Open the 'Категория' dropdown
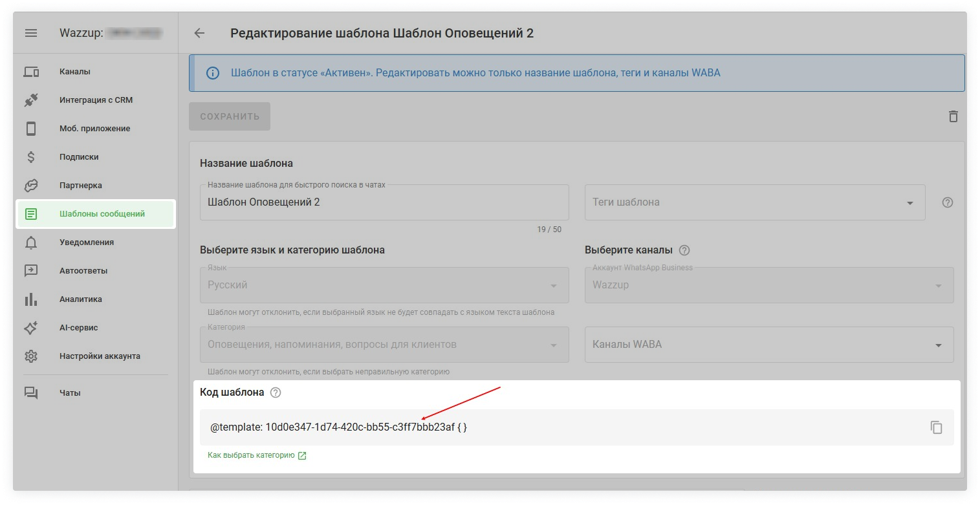This screenshot has height=505, width=980. point(384,345)
